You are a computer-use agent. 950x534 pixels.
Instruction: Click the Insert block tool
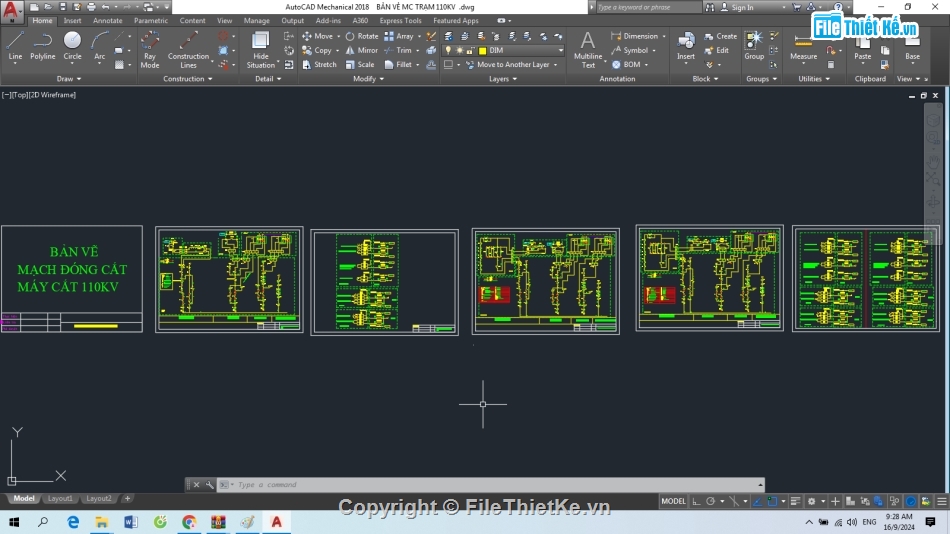click(686, 46)
